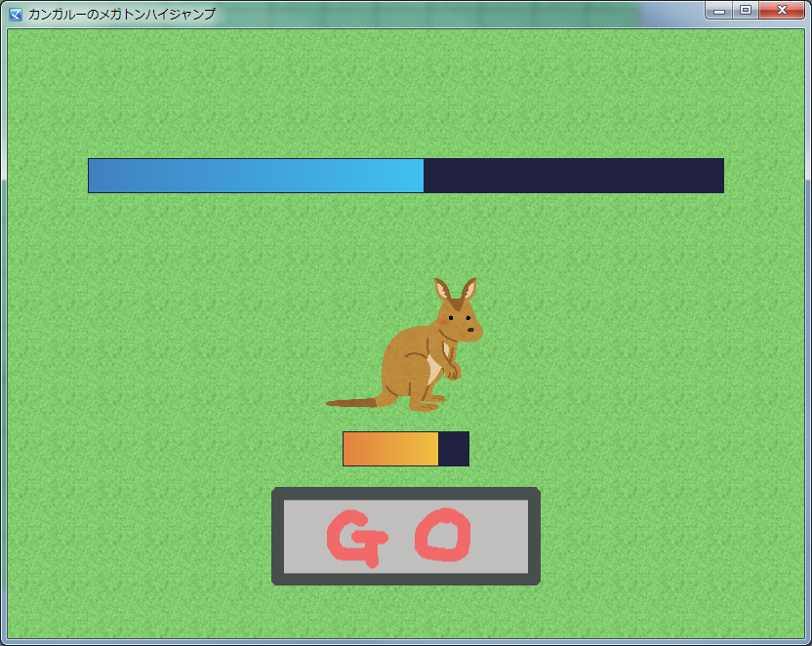Click the kangaroo's feet
Screen dimensions: 812x646
[x=429, y=405]
